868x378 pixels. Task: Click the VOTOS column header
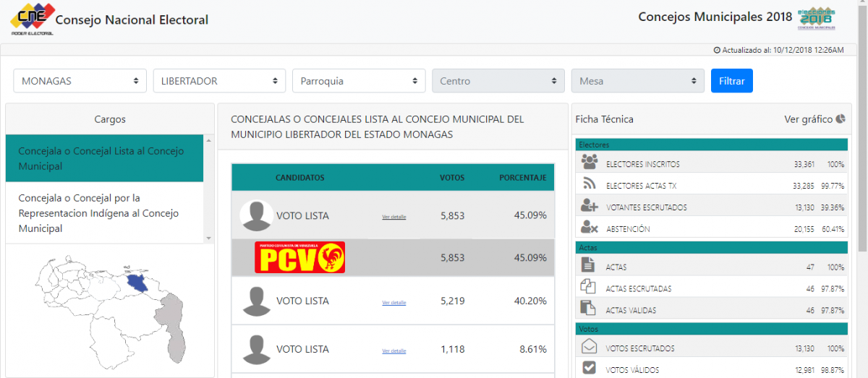[453, 178]
